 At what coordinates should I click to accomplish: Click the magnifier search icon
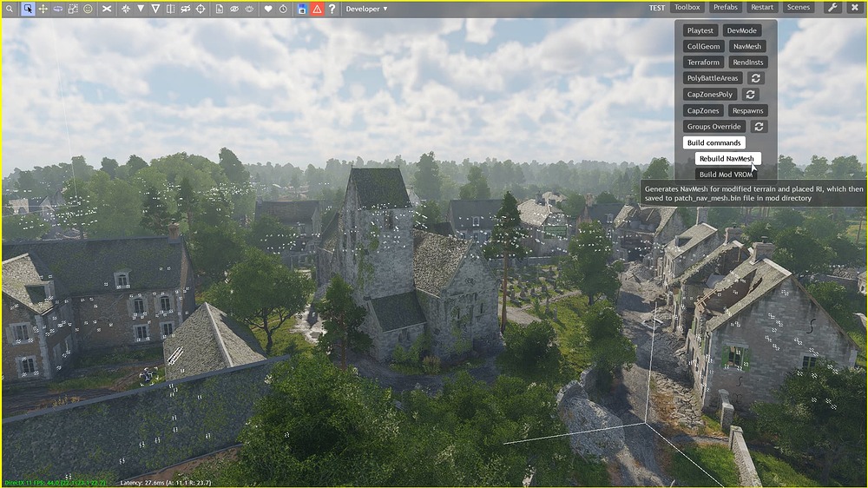pyautogui.click(x=10, y=9)
